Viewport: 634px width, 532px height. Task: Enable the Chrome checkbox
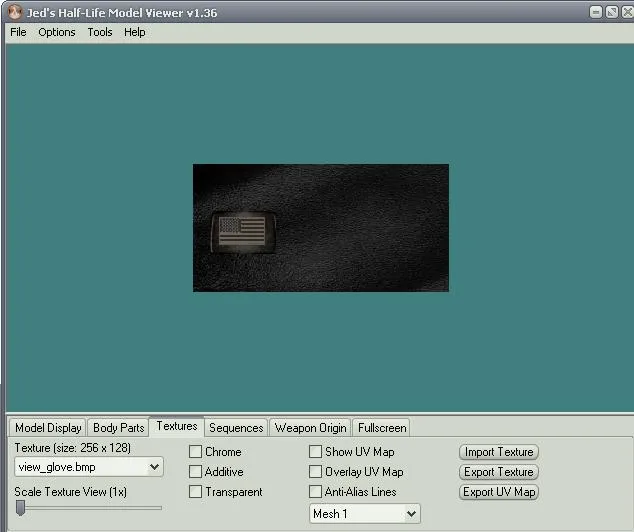(x=196, y=452)
